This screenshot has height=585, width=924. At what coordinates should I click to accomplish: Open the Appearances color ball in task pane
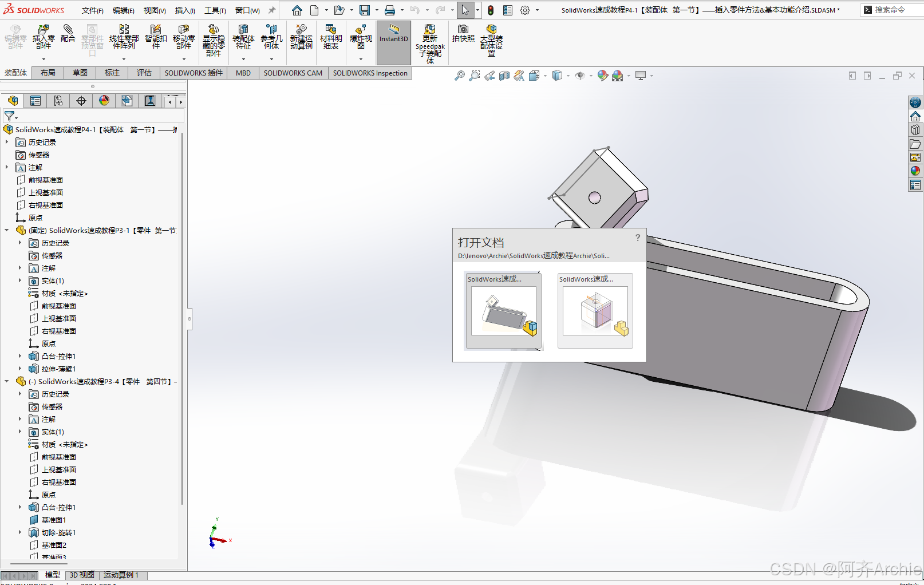(x=915, y=171)
